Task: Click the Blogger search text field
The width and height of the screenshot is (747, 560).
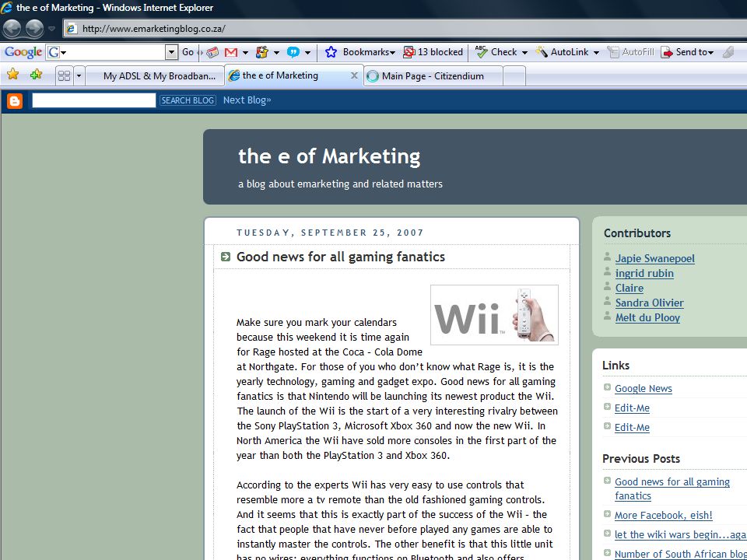Action: coord(94,100)
